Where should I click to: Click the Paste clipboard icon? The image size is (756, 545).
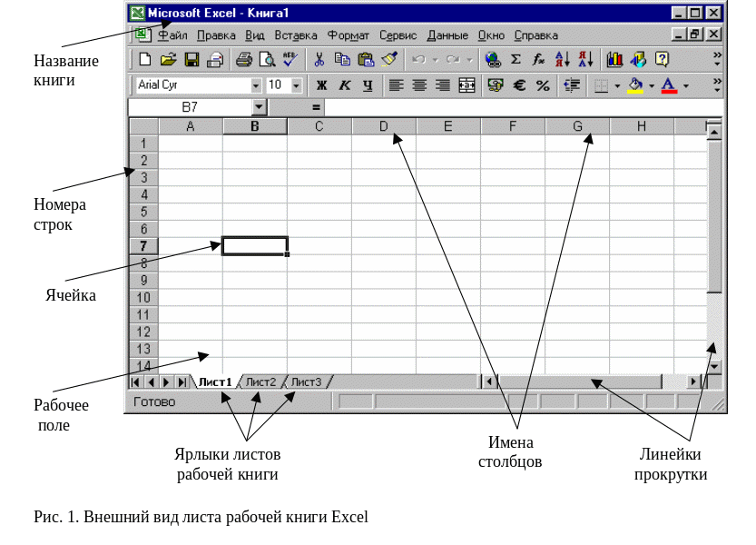[366, 59]
